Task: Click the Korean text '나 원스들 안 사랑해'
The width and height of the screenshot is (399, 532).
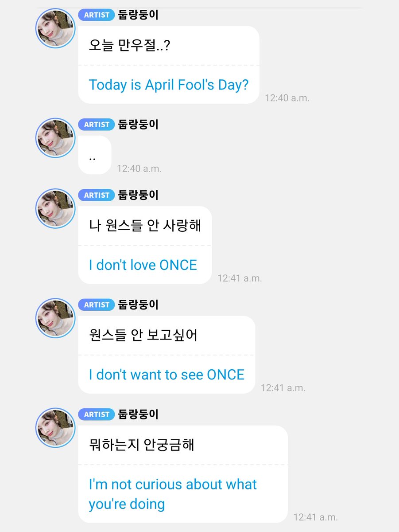Action: tap(145, 226)
